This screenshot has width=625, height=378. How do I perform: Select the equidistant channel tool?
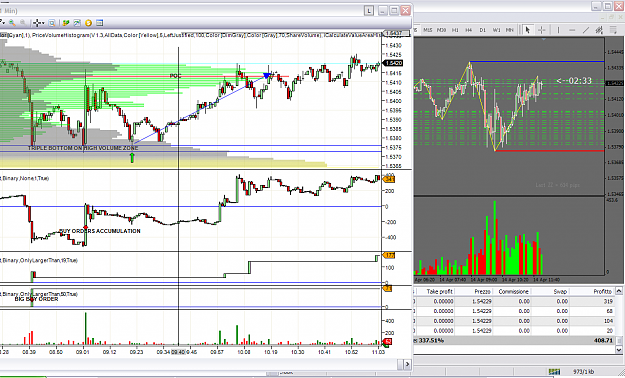[599, 30]
